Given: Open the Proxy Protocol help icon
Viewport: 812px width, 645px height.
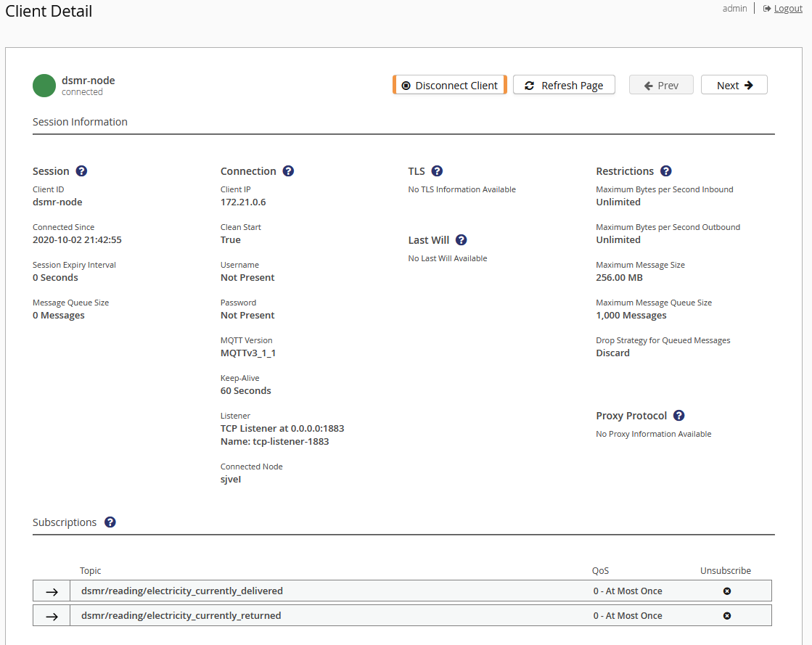Looking at the screenshot, I should click(x=678, y=415).
